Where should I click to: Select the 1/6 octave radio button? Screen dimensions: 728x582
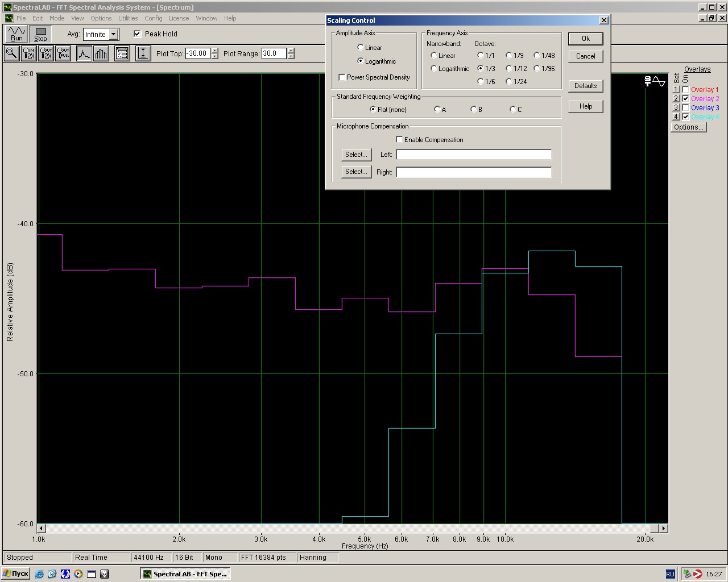(x=481, y=82)
